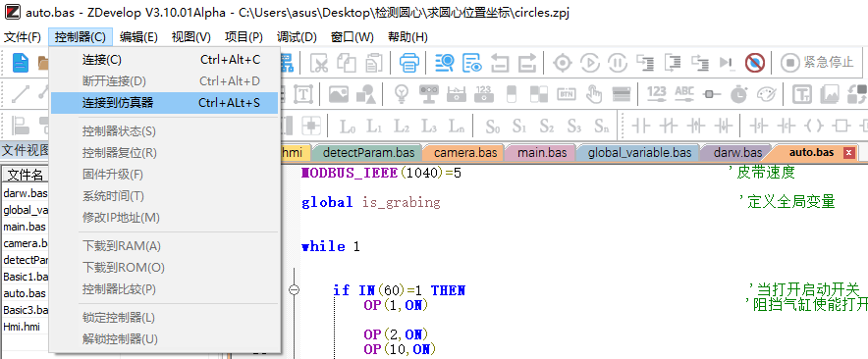Viewport: 868px width, 359px height.
Task: Open the 窗口(W) menu
Action: coord(353,37)
